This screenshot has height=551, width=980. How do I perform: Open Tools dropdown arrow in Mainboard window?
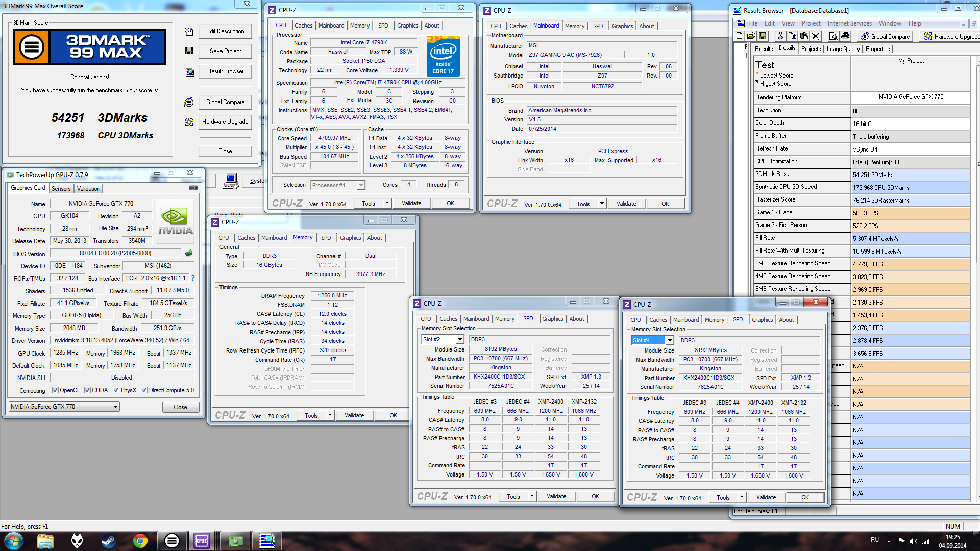point(602,204)
